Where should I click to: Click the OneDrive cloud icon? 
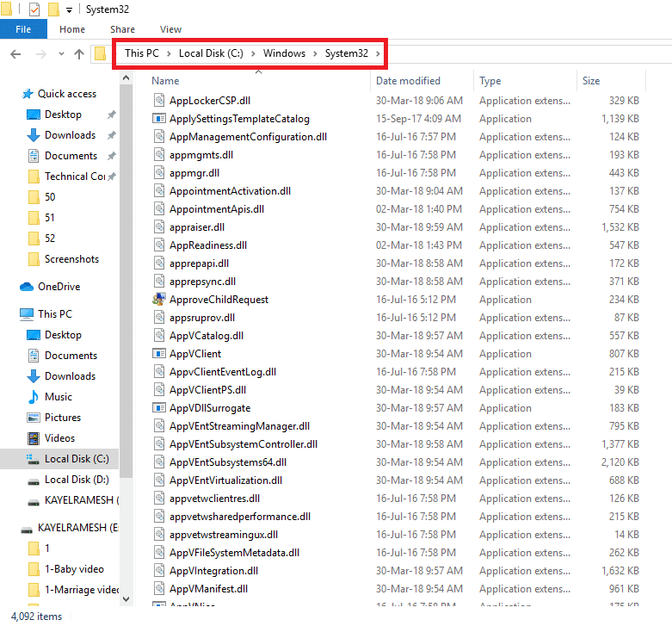[x=27, y=287]
